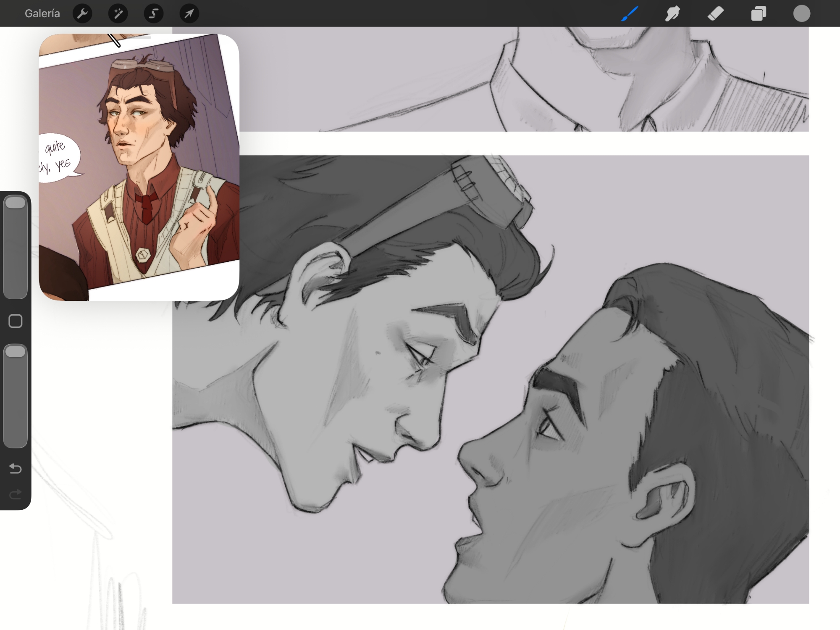Activate the Transform arrow tool
The height and width of the screenshot is (630, 840).
coord(189,13)
